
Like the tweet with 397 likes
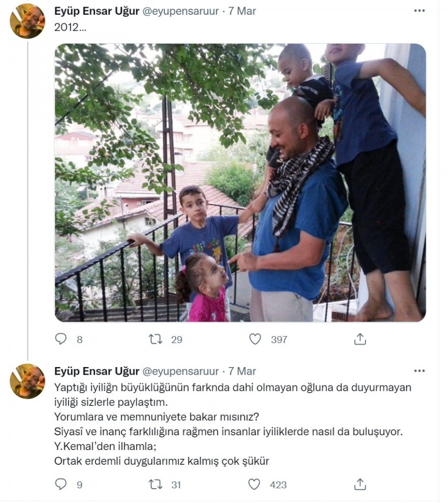[255, 339]
